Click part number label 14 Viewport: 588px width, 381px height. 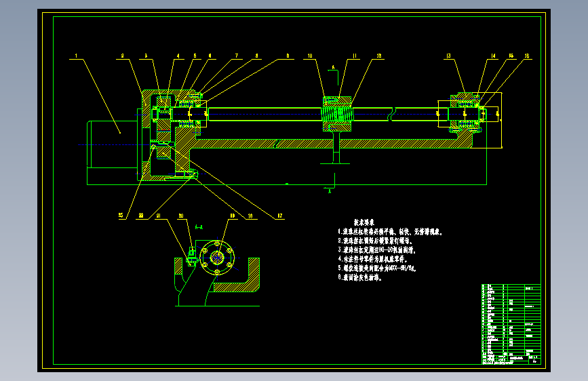[493, 56]
